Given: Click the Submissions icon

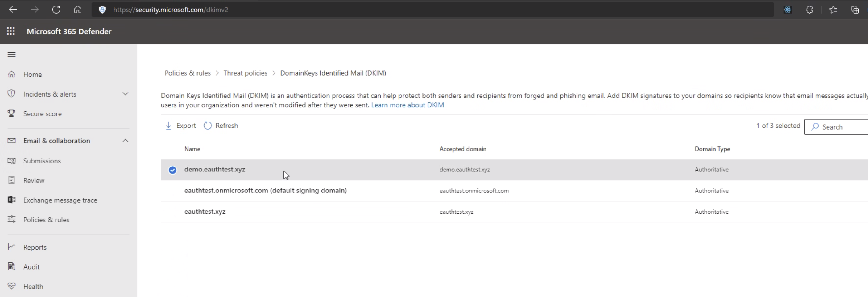Looking at the screenshot, I should [x=11, y=161].
